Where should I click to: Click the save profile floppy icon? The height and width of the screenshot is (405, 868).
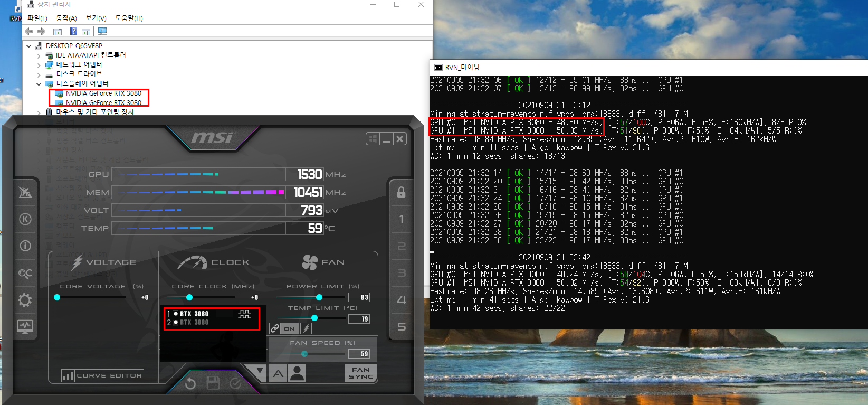pos(213,383)
